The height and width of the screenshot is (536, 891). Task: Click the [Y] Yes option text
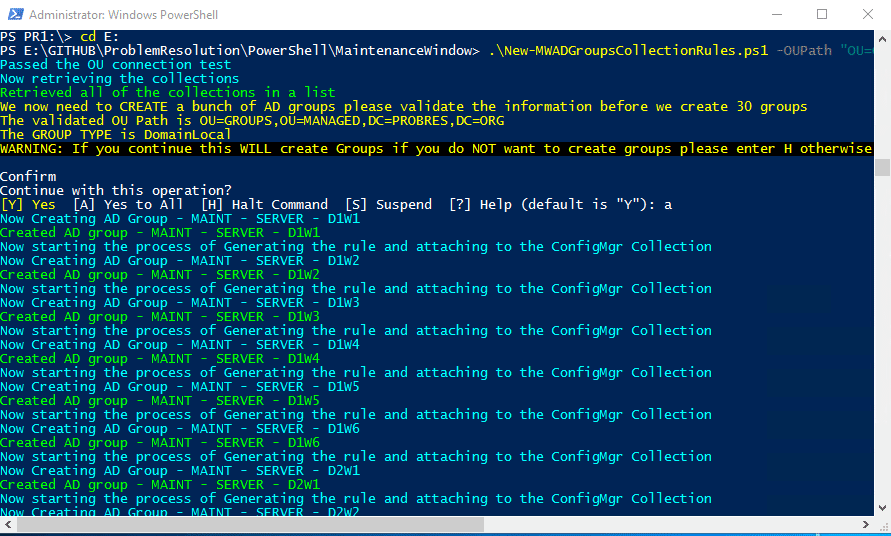(x=28, y=204)
